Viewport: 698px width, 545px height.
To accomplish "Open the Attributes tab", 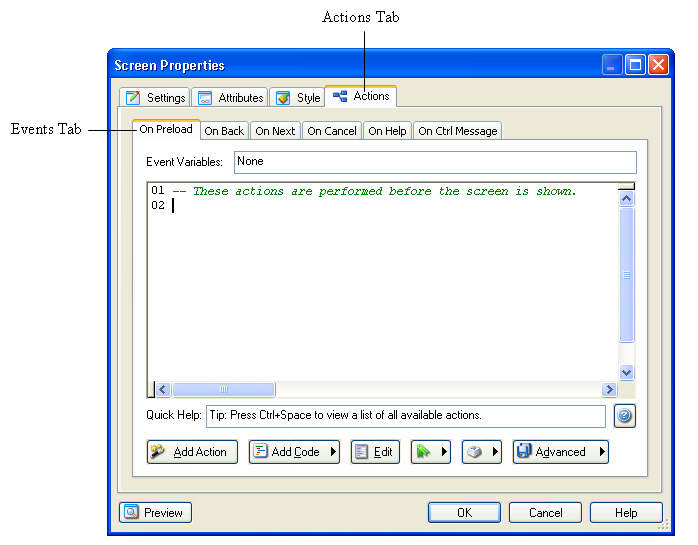I will tap(230, 97).
